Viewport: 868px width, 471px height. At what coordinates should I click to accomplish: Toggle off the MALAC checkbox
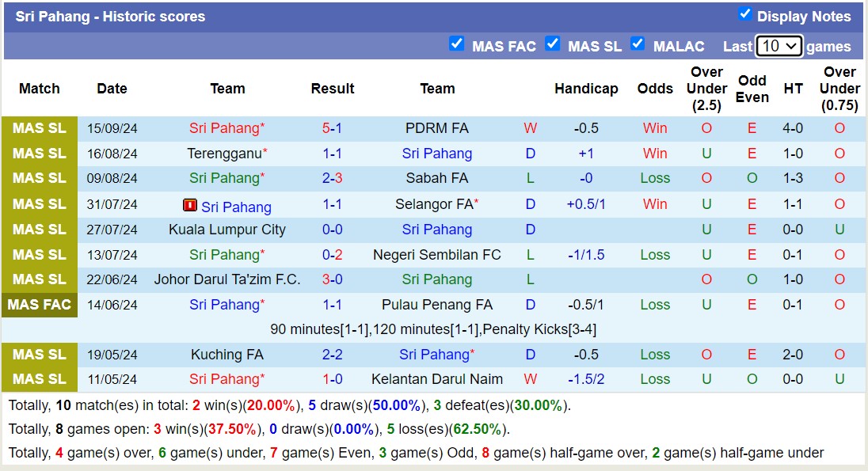[638, 45]
